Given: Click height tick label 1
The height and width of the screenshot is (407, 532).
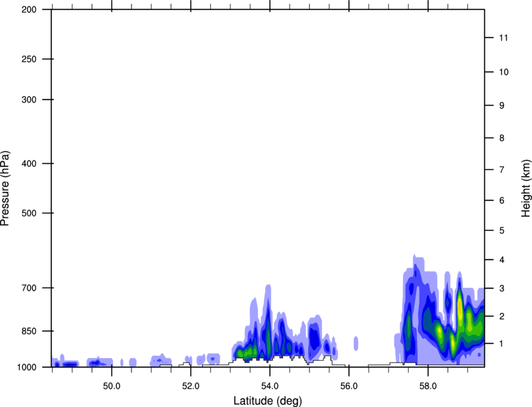Looking at the screenshot, I should pos(502,344).
